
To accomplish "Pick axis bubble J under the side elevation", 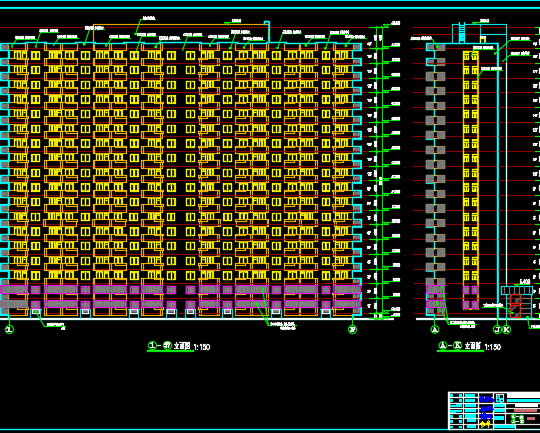I will (x=497, y=330).
